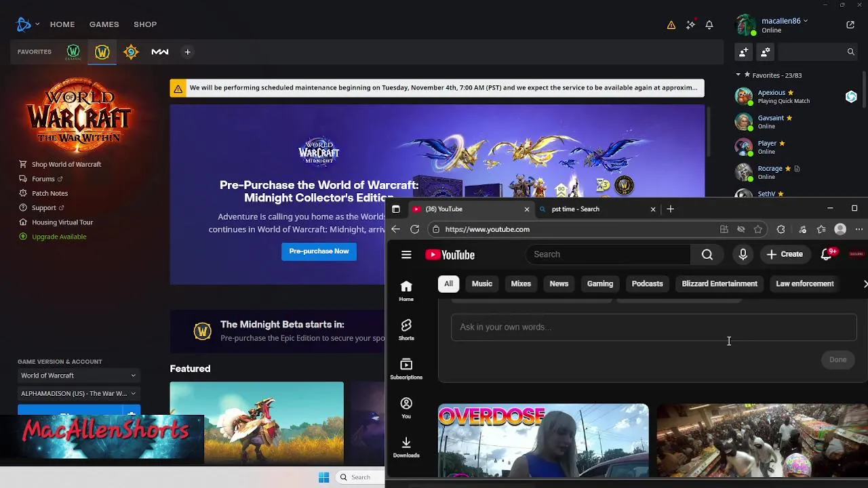Refresh the YouTube page in the browser
868x488 pixels.
pos(415,229)
